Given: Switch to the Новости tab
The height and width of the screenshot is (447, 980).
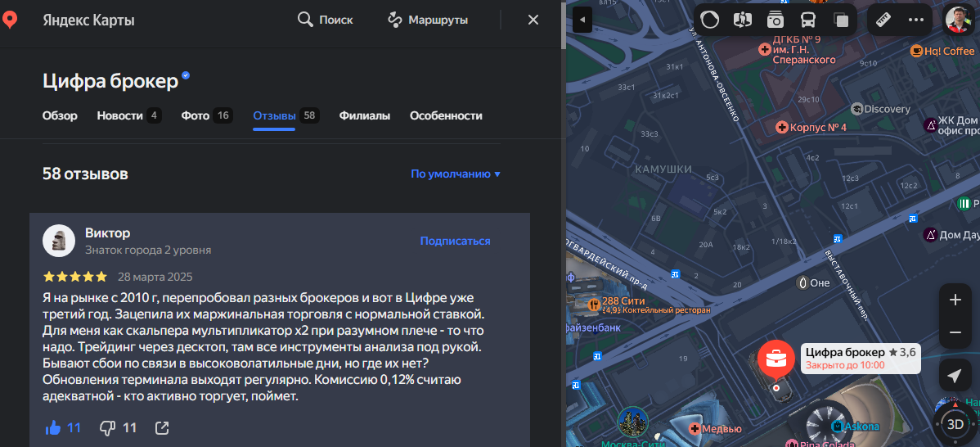Looking at the screenshot, I should point(129,115).
